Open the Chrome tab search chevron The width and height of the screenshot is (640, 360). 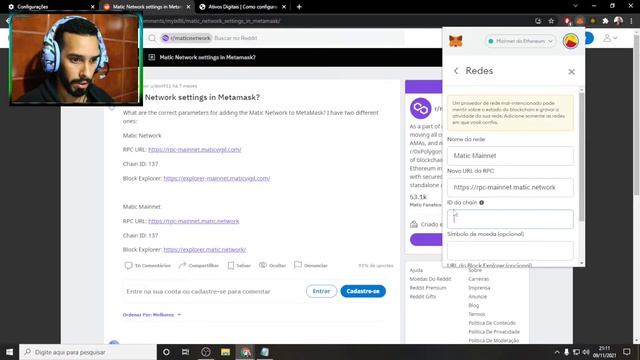[576, 6]
